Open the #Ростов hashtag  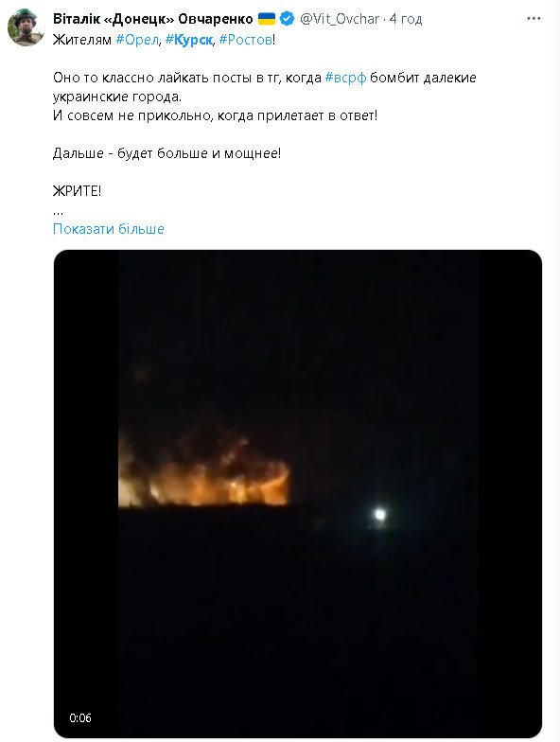[x=246, y=40]
